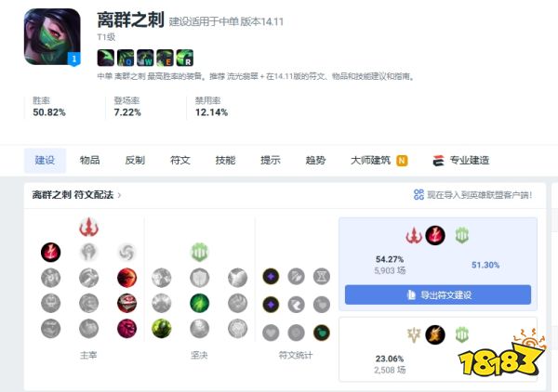The width and height of the screenshot is (558, 392).
Task: Open the 大师建筑 tab with N badge
Action: (x=379, y=161)
